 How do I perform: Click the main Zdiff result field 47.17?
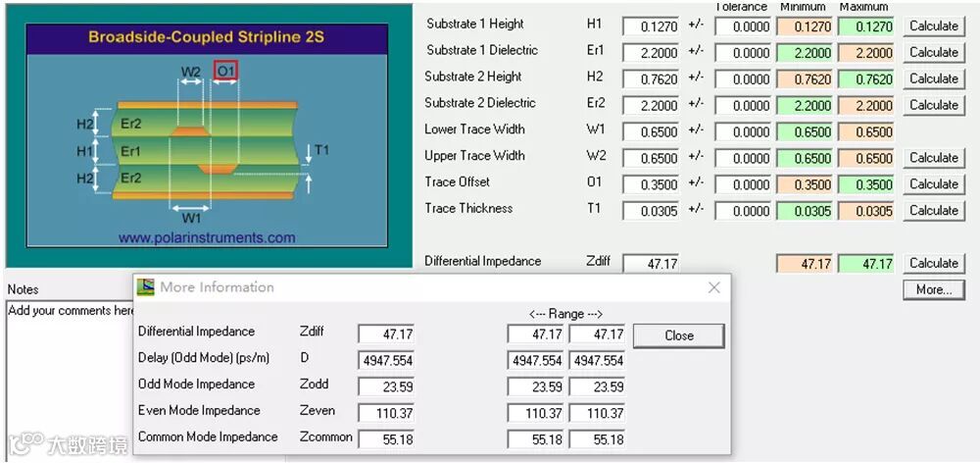pos(651,264)
